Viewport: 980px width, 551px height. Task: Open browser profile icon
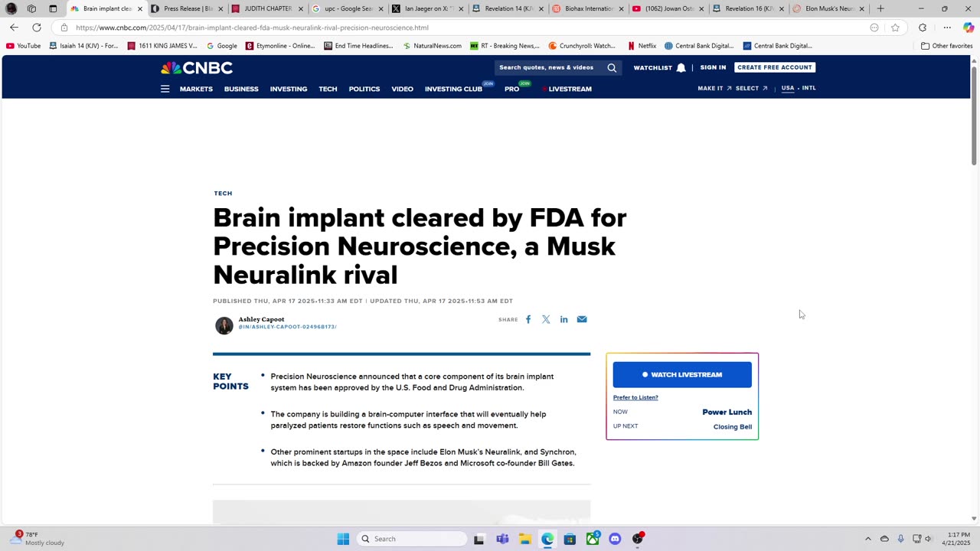point(11,8)
